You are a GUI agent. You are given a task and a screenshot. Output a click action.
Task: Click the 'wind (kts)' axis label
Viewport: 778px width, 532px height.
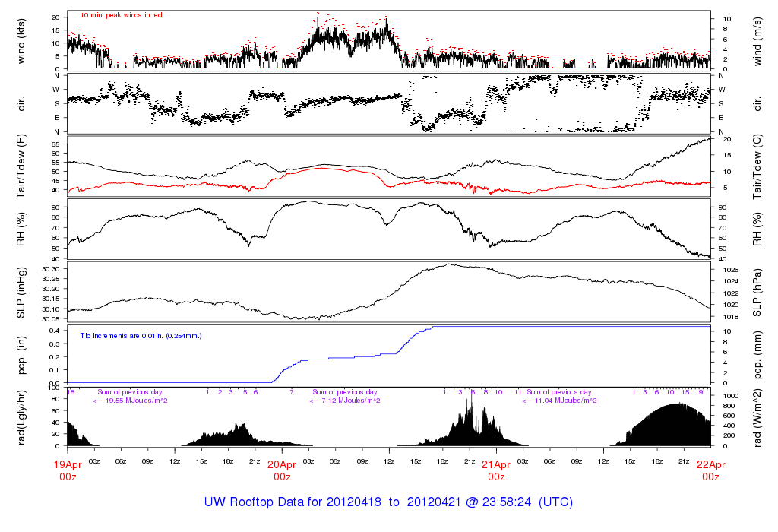coord(21,41)
